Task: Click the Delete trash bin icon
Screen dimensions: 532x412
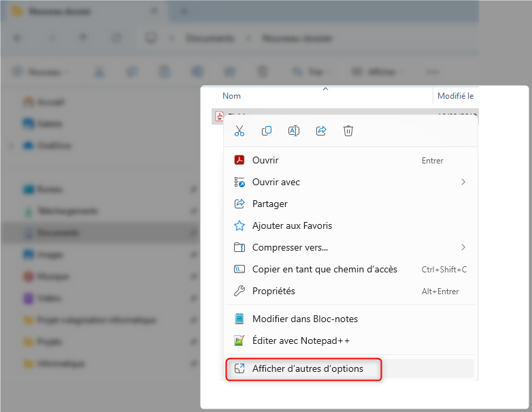Action: click(x=348, y=131)
